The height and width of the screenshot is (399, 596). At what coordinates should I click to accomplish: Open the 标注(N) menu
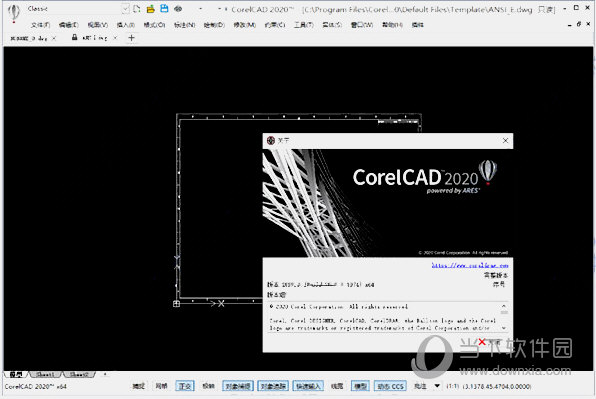point(184,25)
